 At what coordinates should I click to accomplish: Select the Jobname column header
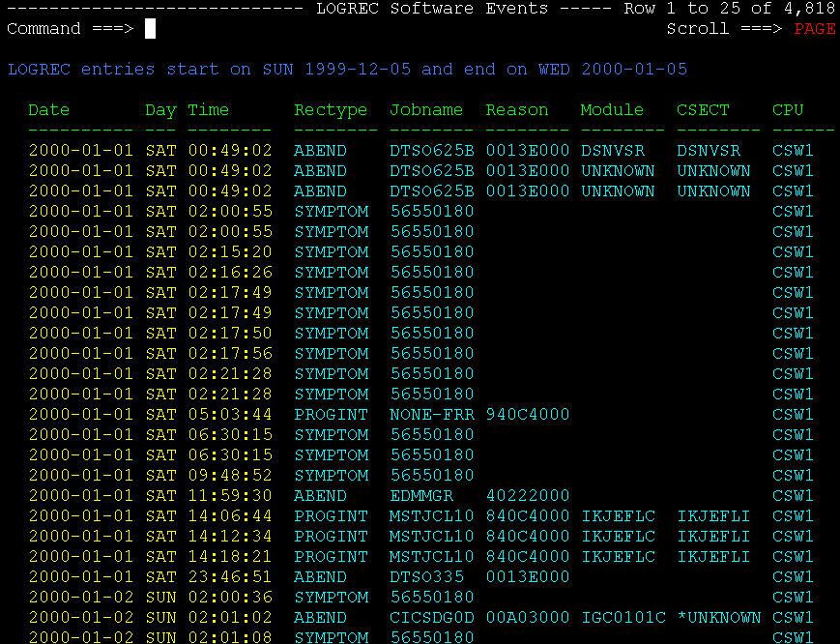click(426, 110)
